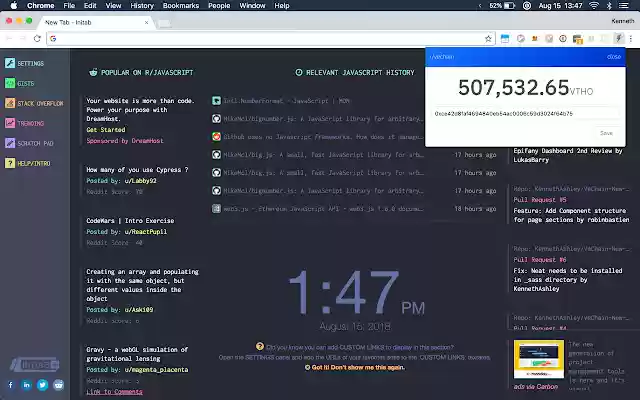This screenshot has height=400, width=640.
Task: Click the Carbon ad thumbnail image
Action: coord(539,359)
